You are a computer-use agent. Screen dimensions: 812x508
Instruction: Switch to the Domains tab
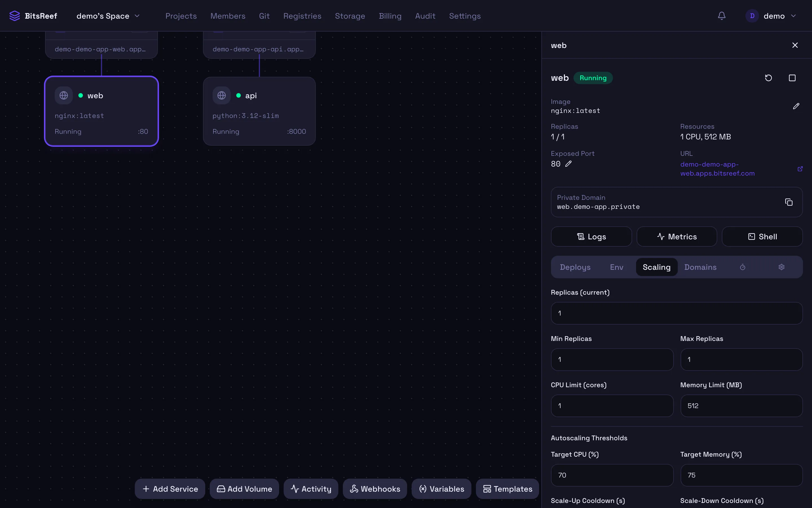tap(700, 267)
